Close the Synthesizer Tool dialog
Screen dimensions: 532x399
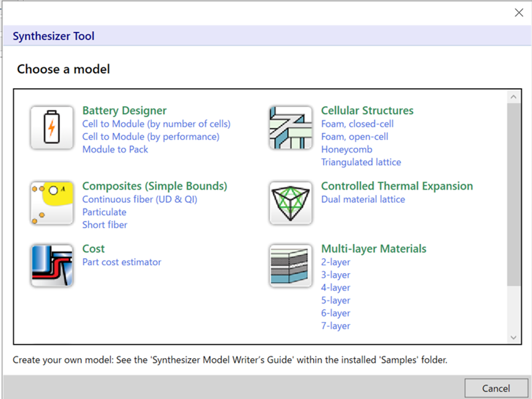click(519, 12)
